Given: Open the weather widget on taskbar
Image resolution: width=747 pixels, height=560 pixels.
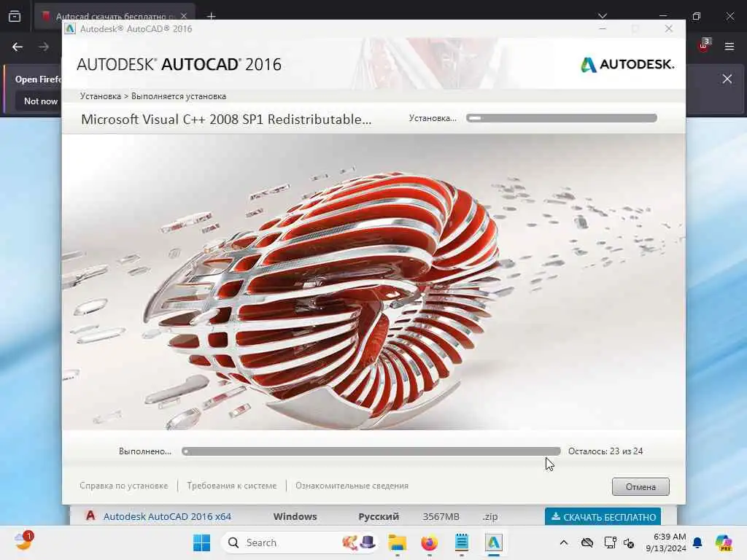Looking at the screenshot, I should pos(24,542).
